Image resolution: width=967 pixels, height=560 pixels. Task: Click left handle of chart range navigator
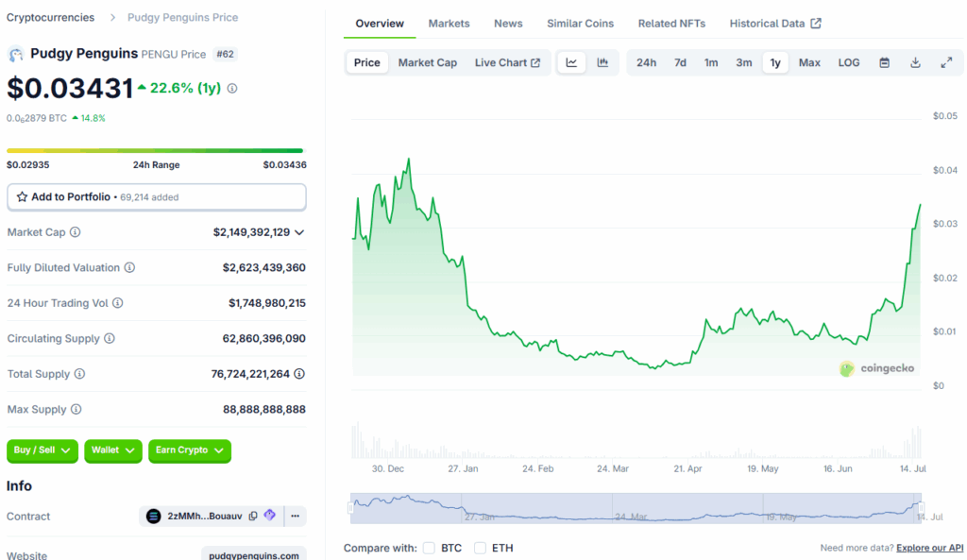click(351, 508)
